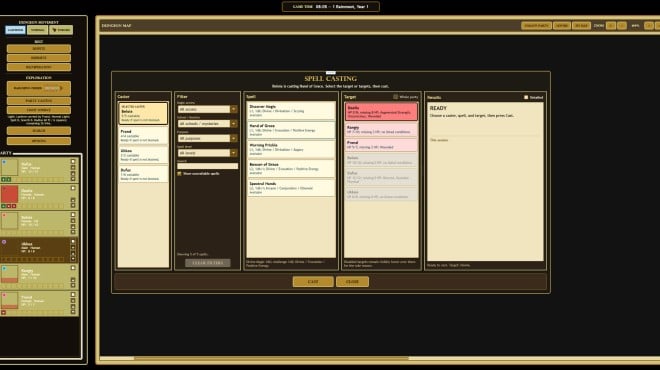660x370 pixels.
Task: Click the drag handle atop the Spell Casting dialog
Action: 331,73
